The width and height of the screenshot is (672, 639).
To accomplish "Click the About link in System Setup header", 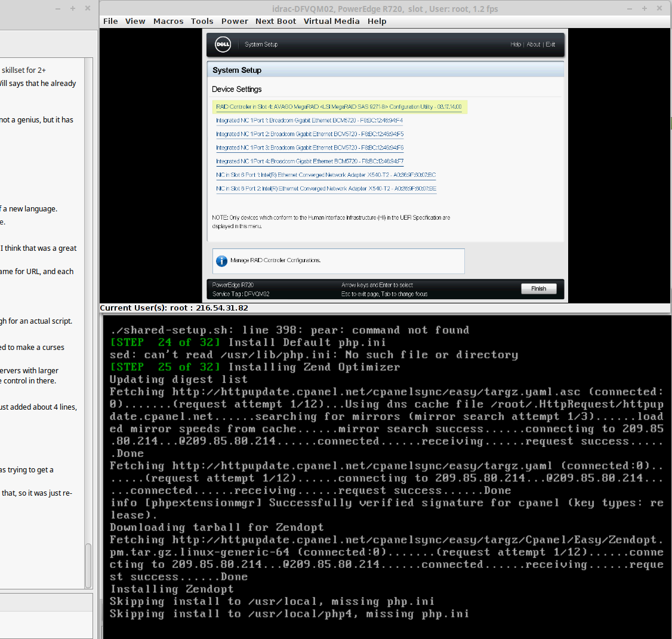I will pyautogui.click(x=534, y=44).
